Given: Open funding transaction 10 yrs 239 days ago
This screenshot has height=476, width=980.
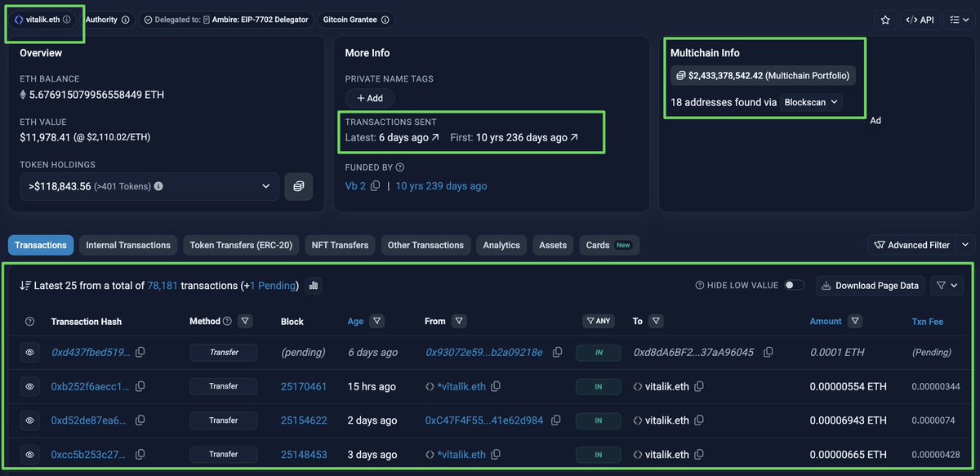Looking at the screenshot, I should (x=441, y=186).
